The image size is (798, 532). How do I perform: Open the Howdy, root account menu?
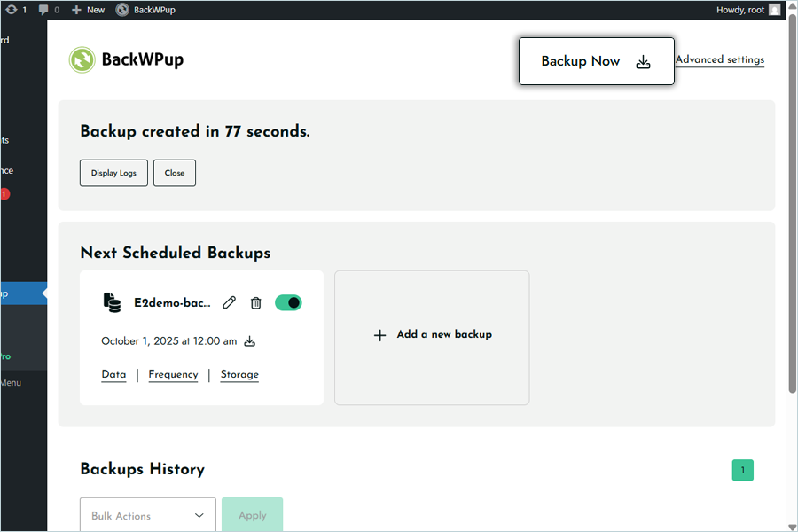[741, 10]
